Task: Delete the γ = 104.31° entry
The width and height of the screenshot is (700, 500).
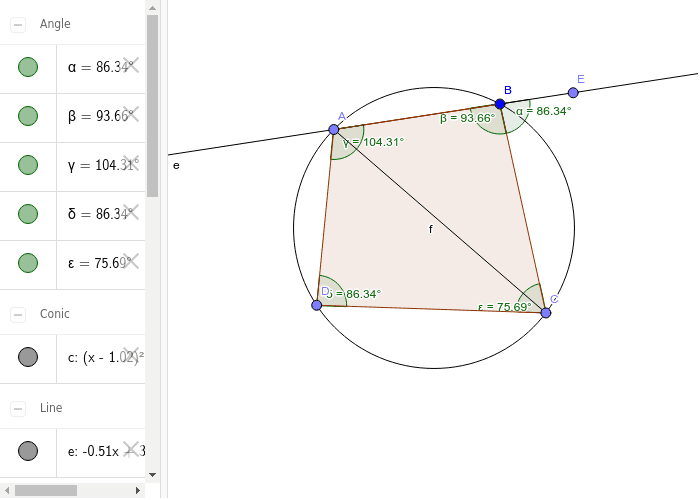Action: (x=131, y=163)
